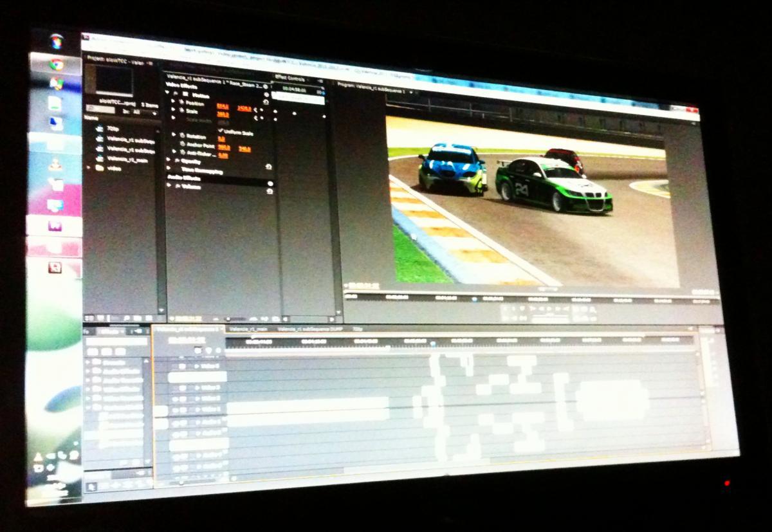The image size is (772, 532).
Task: Expand the Rotation property
Action: [x=174, y=136]
